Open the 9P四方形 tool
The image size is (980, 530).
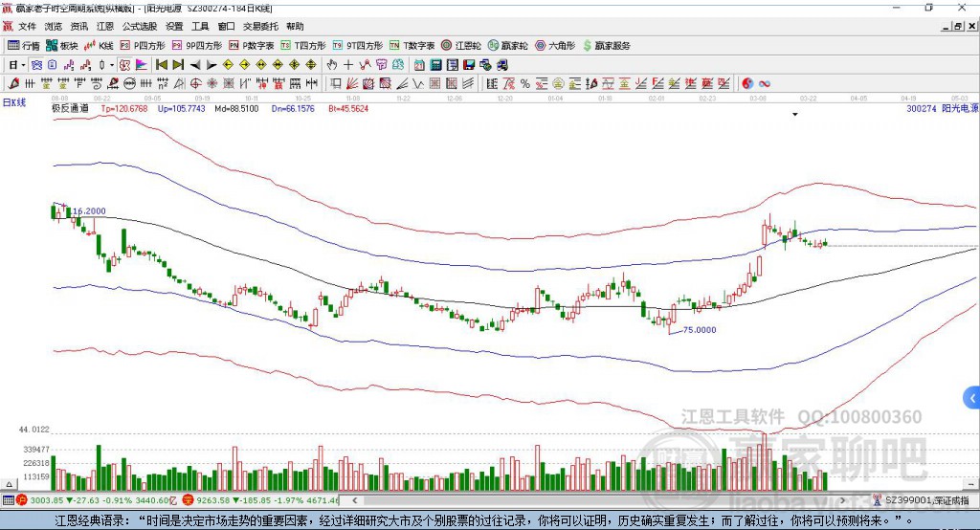pyautogui.click(x=197, y=46)
